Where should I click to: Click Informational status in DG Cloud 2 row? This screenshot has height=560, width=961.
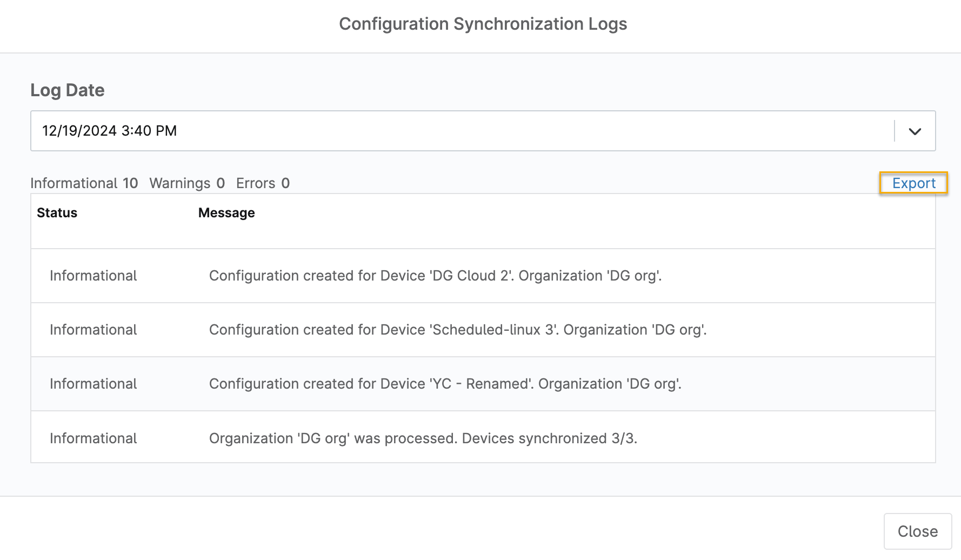[x=93, y=276]
